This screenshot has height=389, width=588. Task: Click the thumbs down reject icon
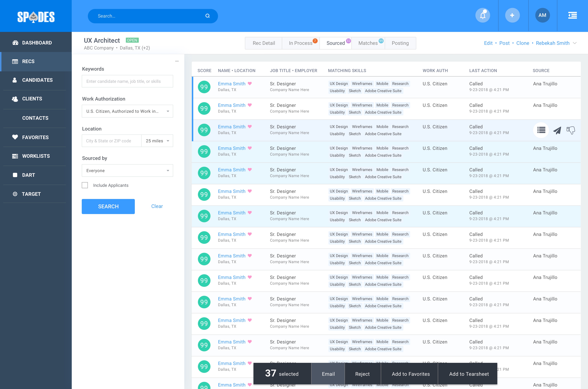571,130
